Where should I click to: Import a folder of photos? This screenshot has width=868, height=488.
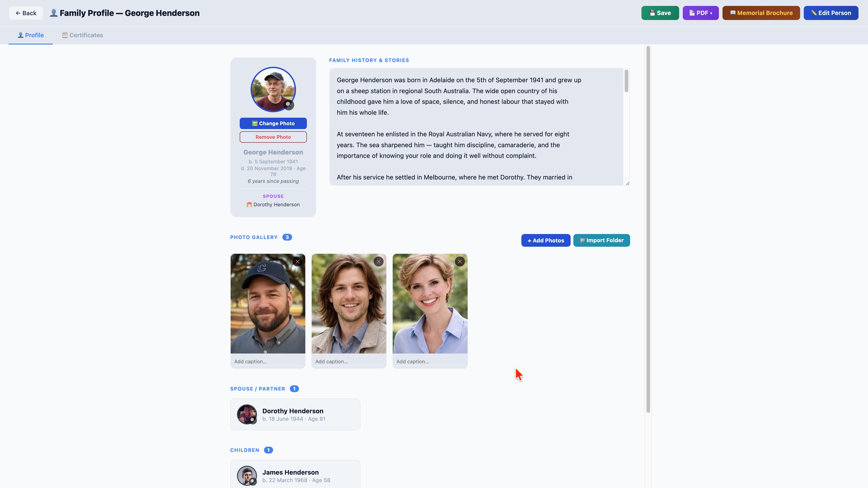point(602,240)
